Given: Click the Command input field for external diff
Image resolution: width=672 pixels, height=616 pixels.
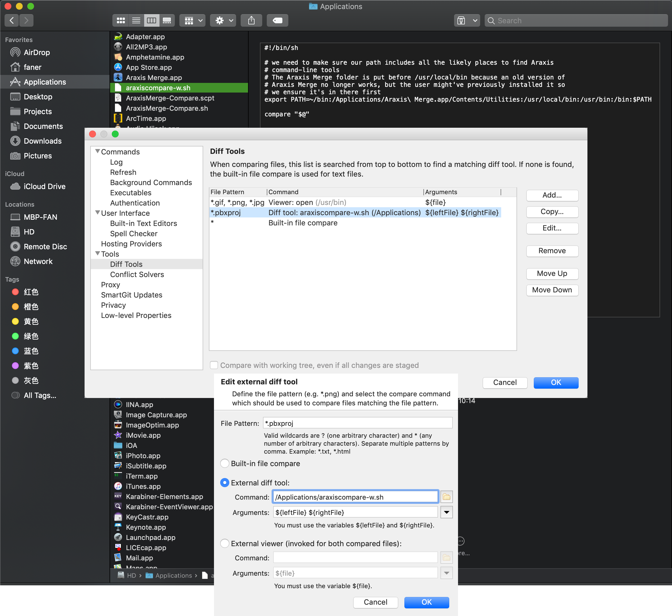Looking at the screenshot, I should 356,497.
